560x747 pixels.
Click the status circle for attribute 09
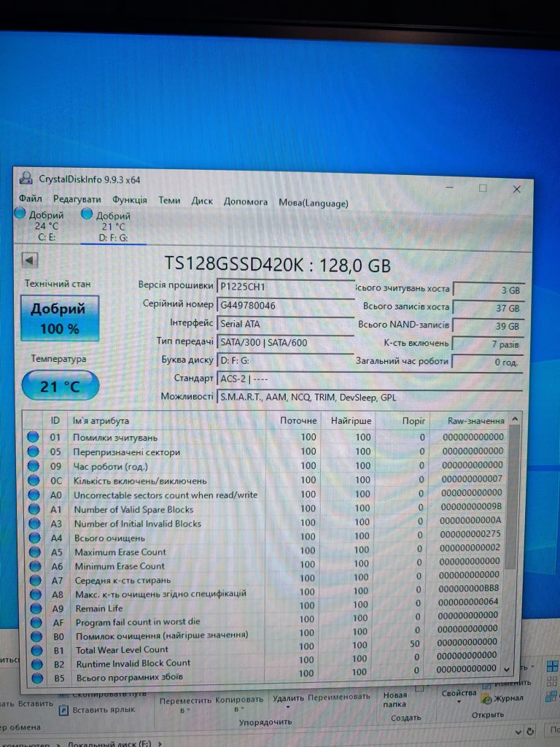point(34,465)
